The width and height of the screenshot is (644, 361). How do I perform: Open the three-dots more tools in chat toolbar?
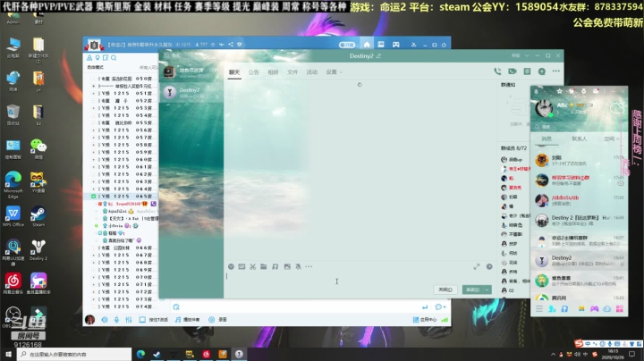(309, 266)
